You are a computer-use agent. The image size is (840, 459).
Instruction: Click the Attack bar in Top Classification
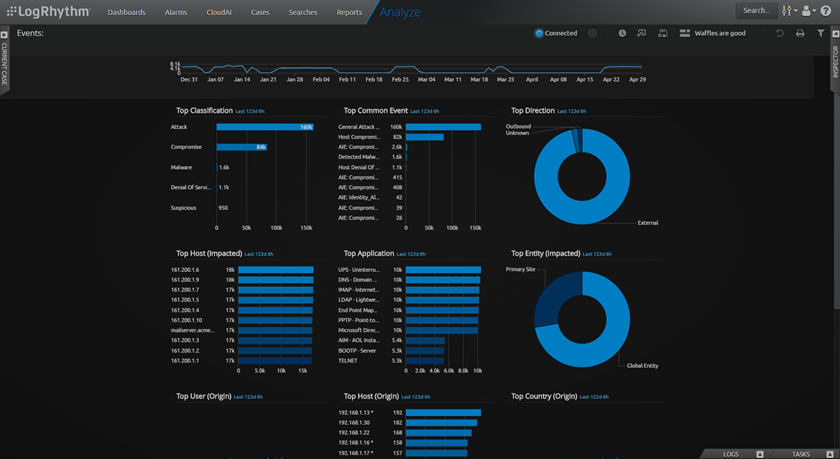click(265, 127)
